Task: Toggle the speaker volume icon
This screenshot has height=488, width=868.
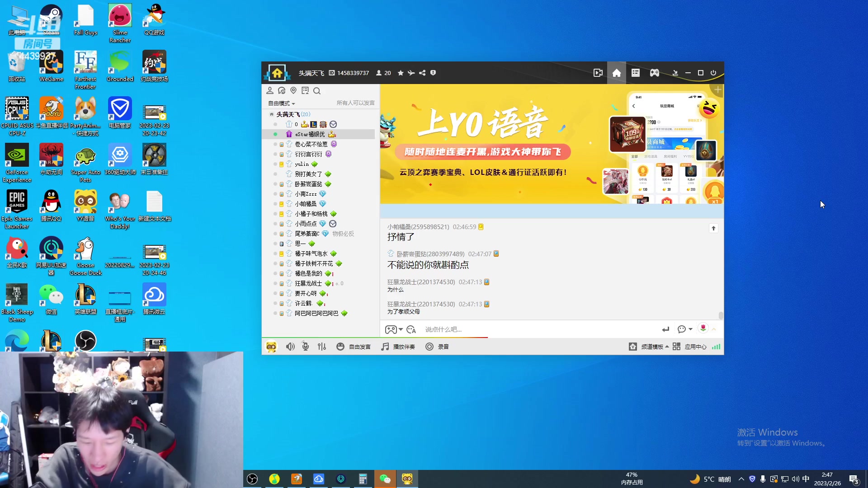Action: click(290, 347)
